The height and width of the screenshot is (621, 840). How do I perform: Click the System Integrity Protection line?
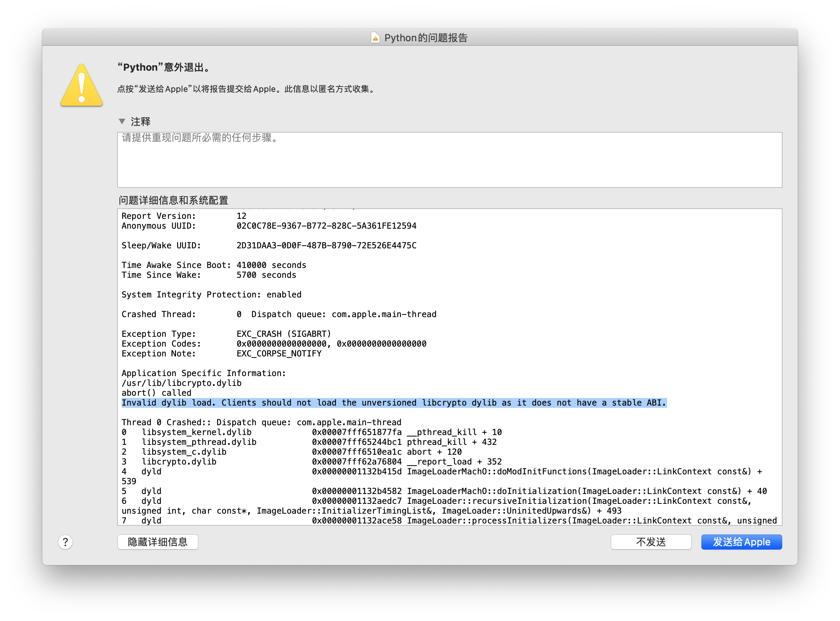tap(212, 294)
